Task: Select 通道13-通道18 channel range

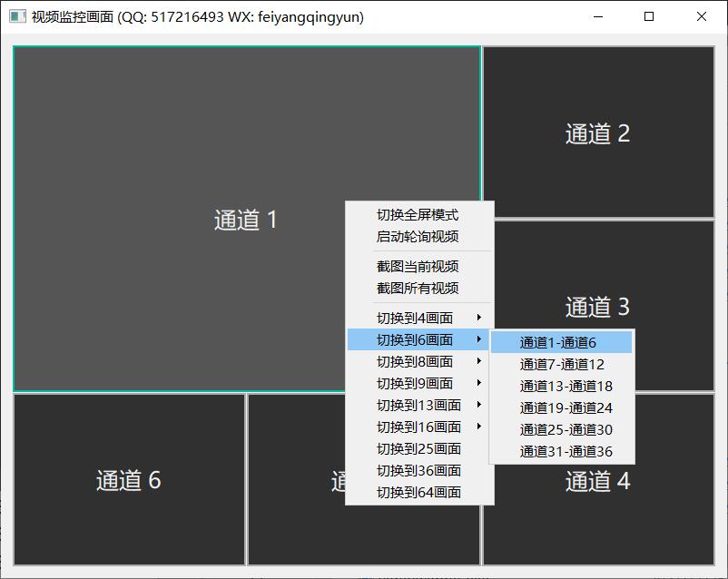Action: coord(566,386)
